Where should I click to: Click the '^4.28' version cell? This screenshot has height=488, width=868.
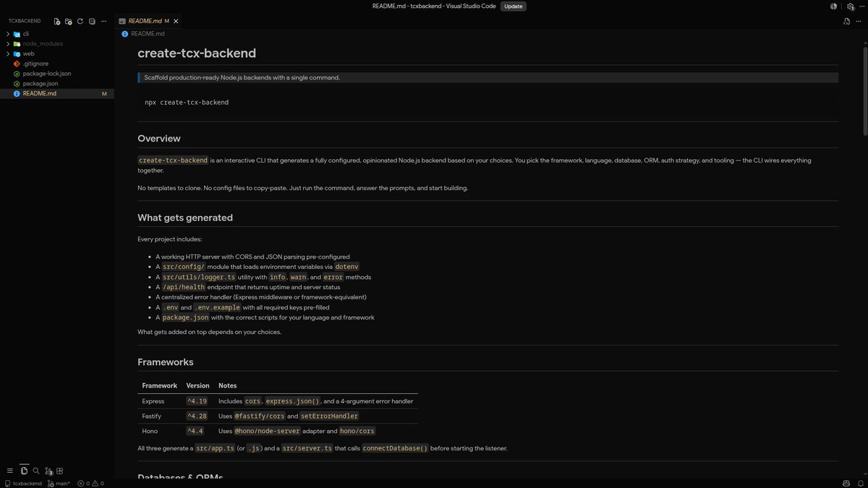click(x=197, y=416)
